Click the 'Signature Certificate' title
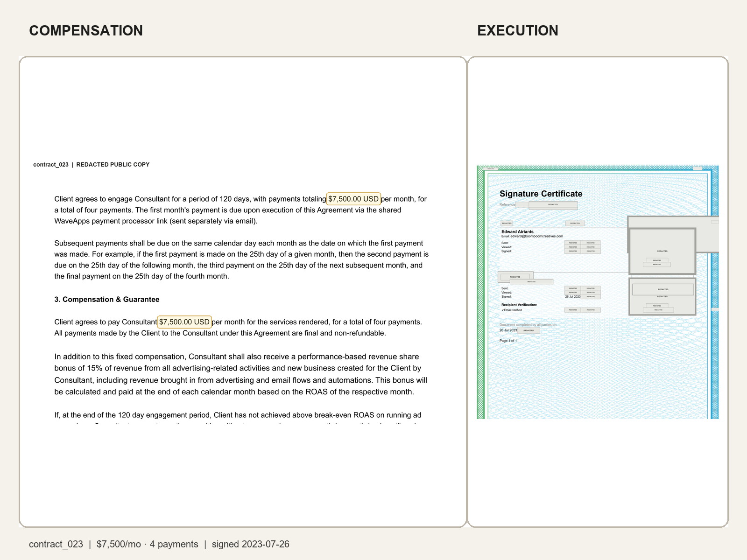 [x=541, y=194]
